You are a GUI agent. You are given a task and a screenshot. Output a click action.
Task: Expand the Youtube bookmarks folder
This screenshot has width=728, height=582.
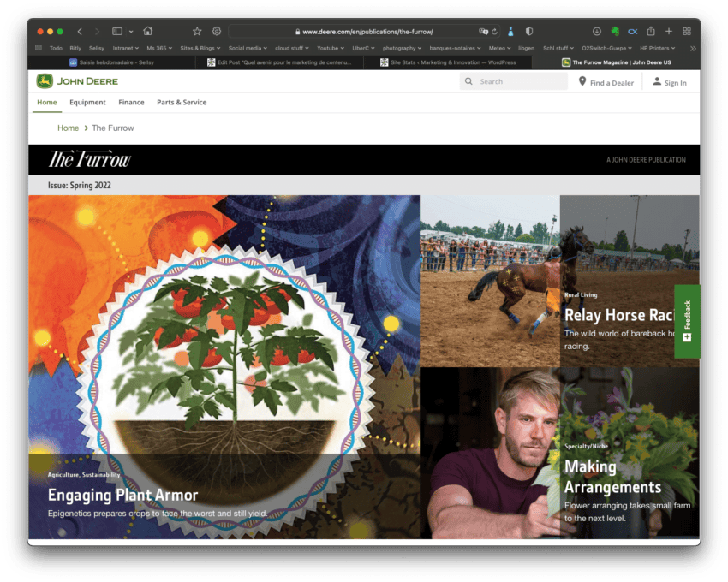[x=331, y=48]
